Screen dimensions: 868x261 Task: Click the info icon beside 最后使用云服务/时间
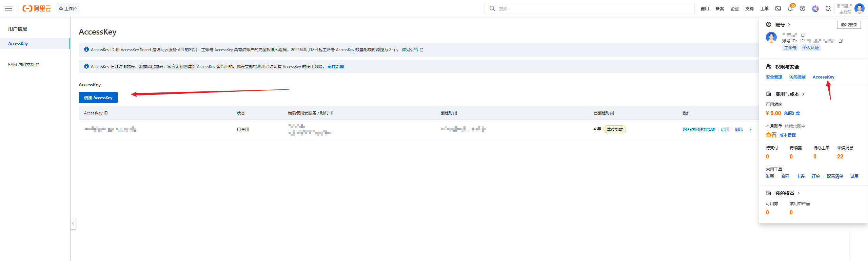[x=332, y=113]
